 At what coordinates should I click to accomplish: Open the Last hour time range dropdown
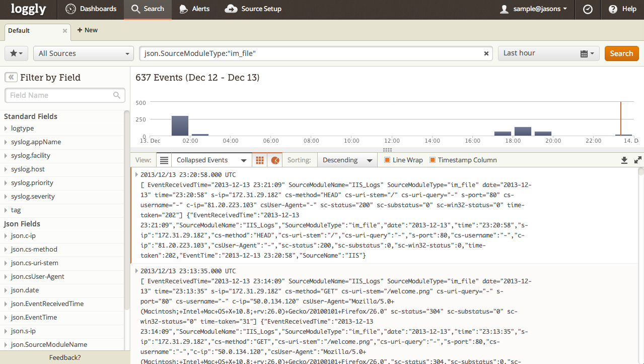coord(548,53)
